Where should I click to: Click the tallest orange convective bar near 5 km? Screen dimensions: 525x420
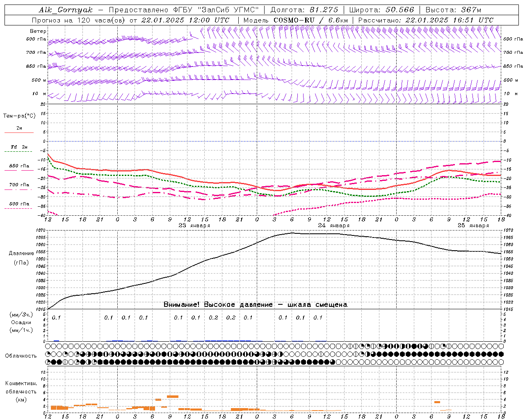click(173, 397)
